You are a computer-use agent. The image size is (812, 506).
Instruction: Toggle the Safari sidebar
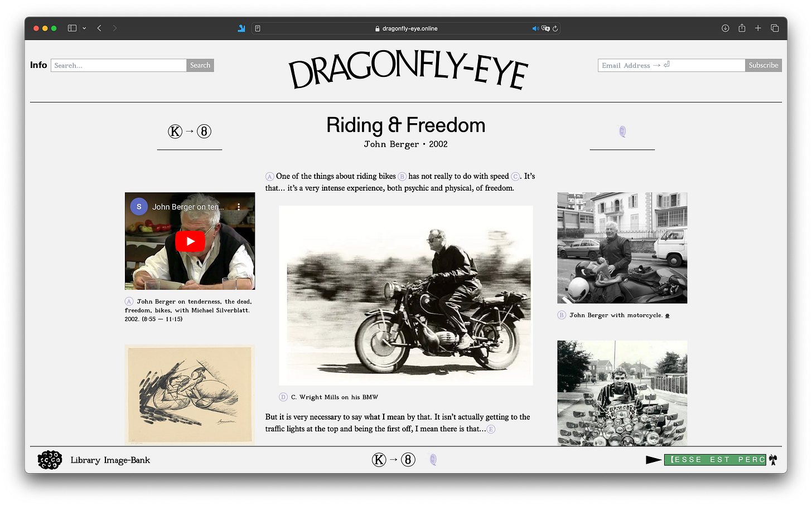click(72, 28)
